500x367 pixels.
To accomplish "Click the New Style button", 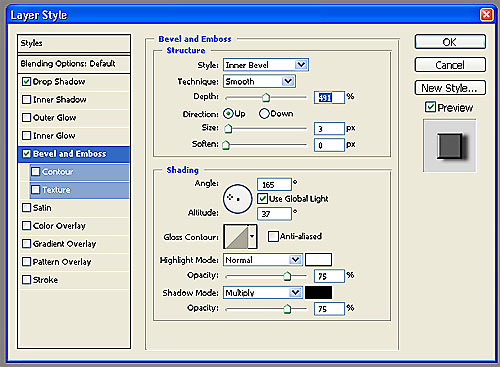I will (x=450, y=88).
